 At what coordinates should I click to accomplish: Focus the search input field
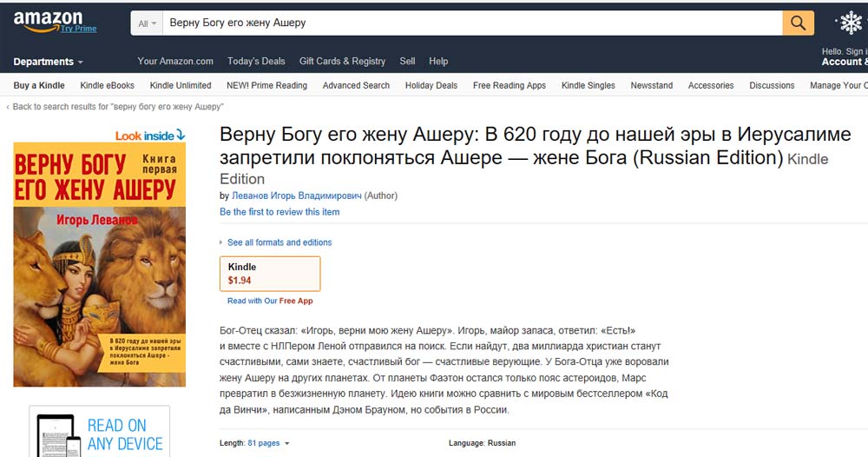(x=472, y=23)
